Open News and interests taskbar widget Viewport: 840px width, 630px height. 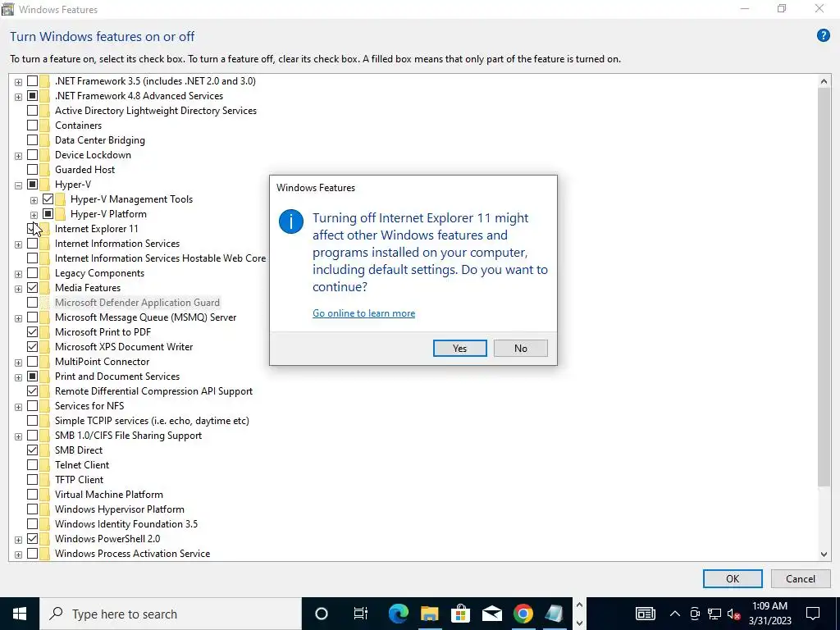pyautogui.click(x=646, y=614)
